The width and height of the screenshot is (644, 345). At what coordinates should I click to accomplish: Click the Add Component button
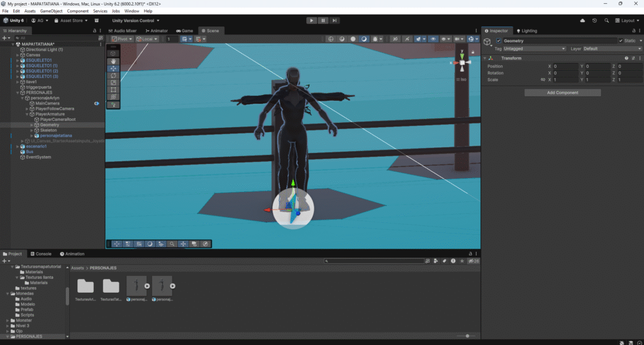point(562,93)
